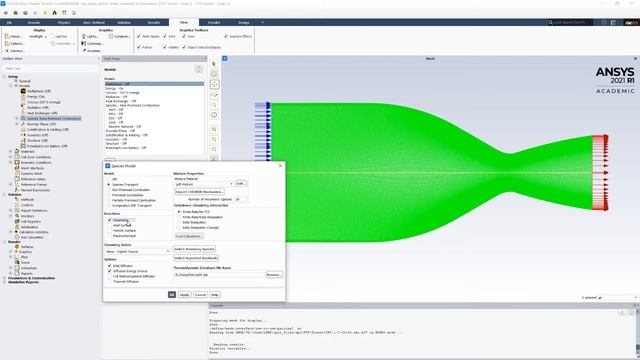Toggle the Inlet Diffusion option
This screenshot has height=360, width=640.
point(109,266)
